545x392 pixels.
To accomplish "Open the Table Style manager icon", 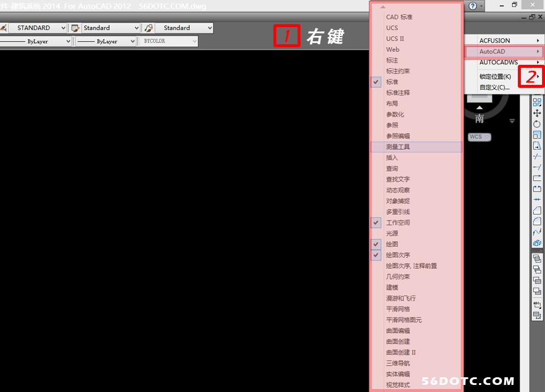I will click(x=75, y=28).
